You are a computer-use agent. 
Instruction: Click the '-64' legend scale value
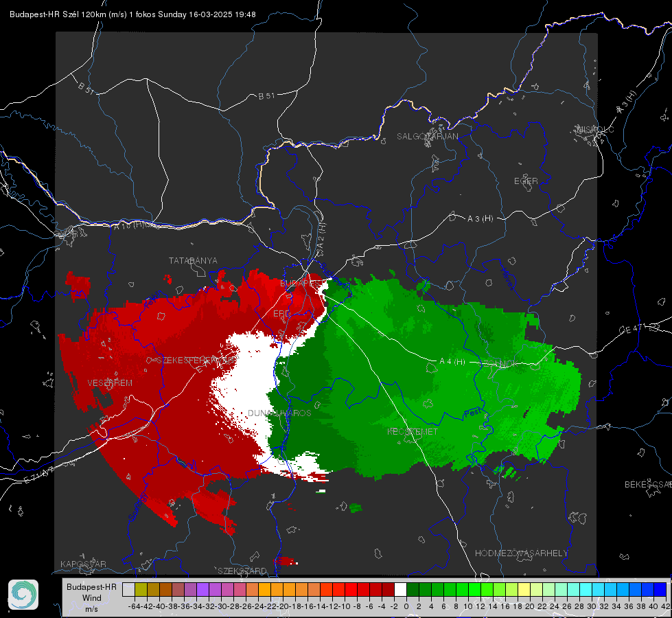click(x=134, y=606)
